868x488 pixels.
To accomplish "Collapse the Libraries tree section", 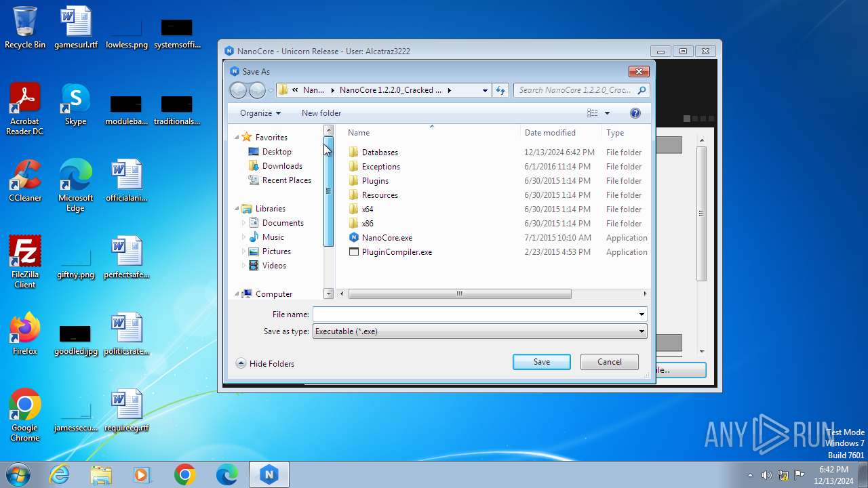I will coord(237,209).
